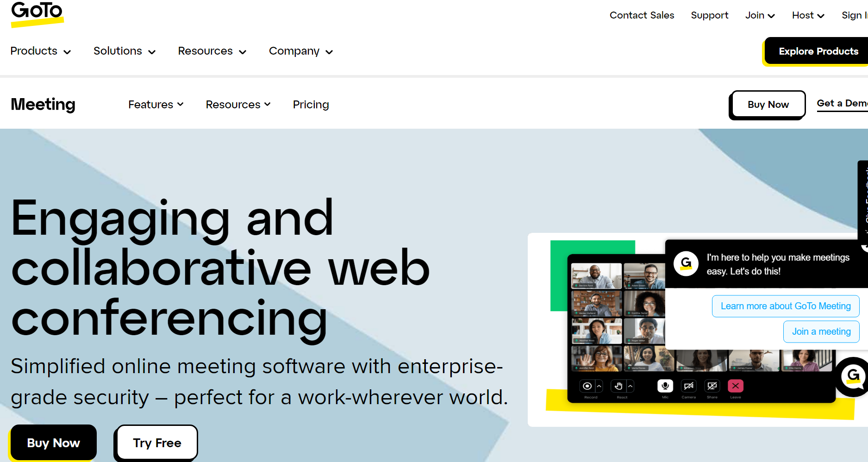The width and height of the screenshot is (868, 462).
Task: Expand the caret beside the React icon
Action: tap(630, 386)
